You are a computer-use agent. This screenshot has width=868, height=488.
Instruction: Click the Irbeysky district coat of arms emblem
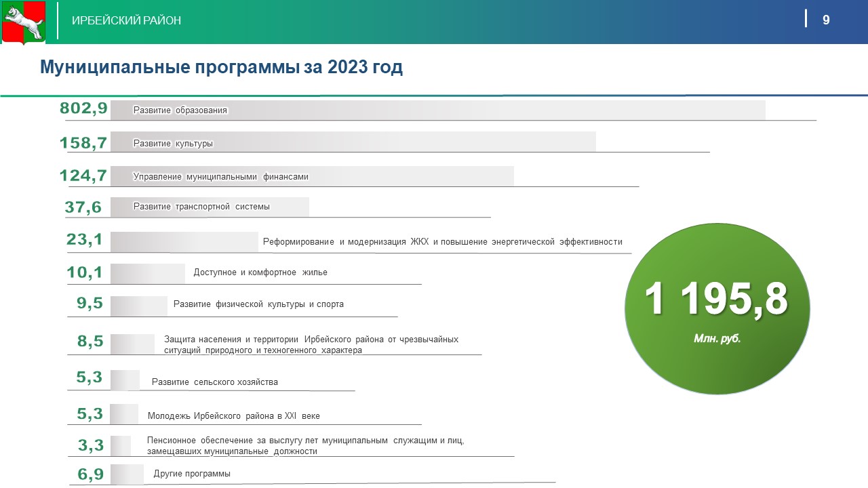[x=24, y=22]
